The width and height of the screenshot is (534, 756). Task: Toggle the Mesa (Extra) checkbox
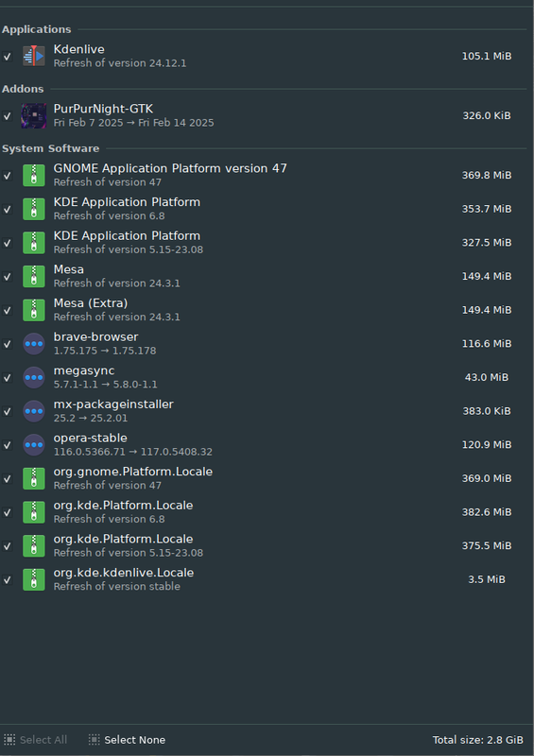[x=8, y=311]
